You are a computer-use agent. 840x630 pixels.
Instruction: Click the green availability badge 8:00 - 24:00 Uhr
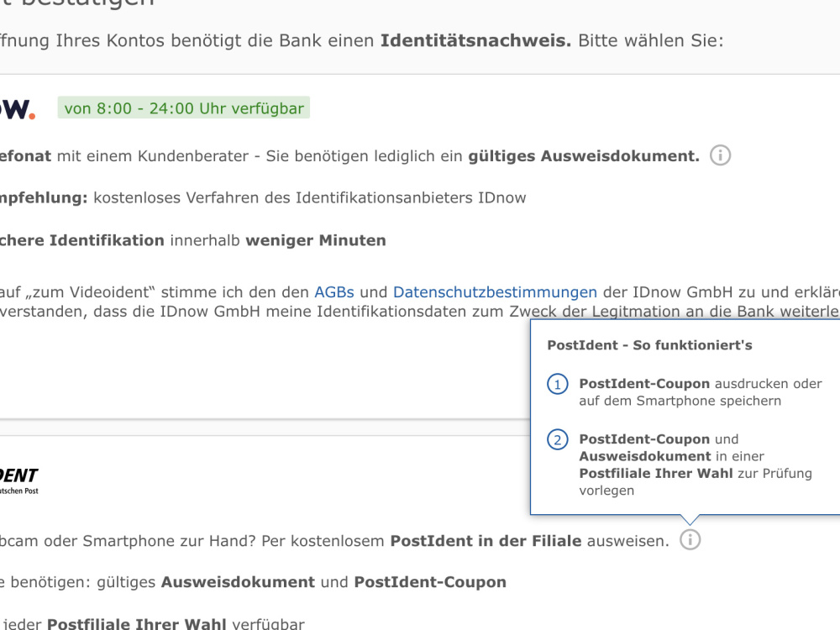pyautogui.click(x=184, y=108)
